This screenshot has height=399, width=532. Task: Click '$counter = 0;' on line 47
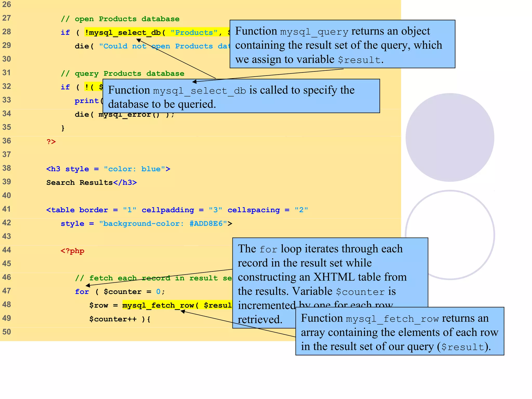tap(134, 292)
